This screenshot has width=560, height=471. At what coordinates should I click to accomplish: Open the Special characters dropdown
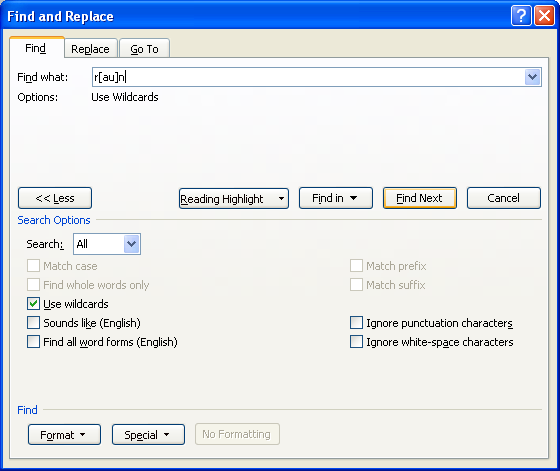tap(148, 435)
